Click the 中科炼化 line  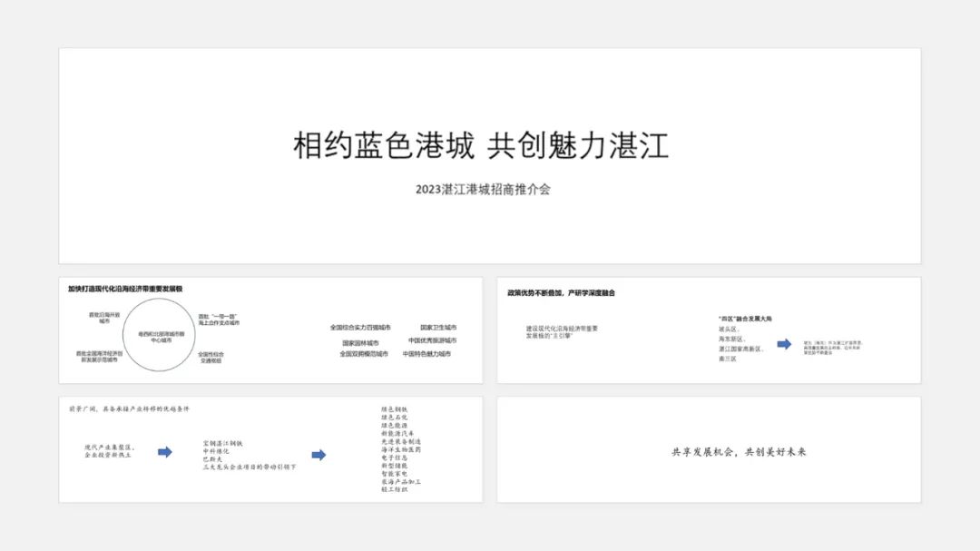click(x=216, y=451)
